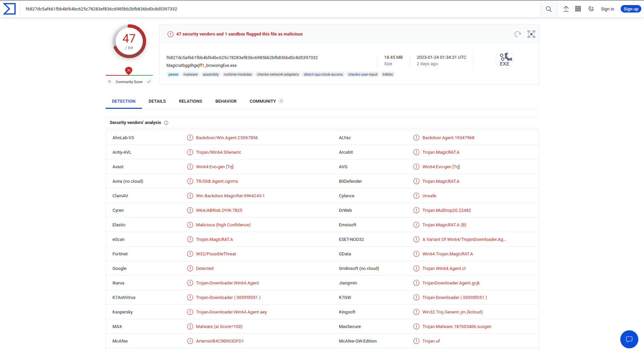Viewport: 644px width, 352px height.
Task: Click the info icon beside Security vendors' analysis
Action: (x=166, y=123)
